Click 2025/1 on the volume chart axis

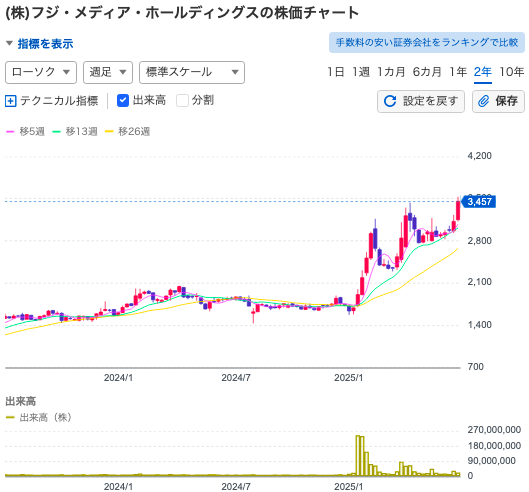coord(349,487)
